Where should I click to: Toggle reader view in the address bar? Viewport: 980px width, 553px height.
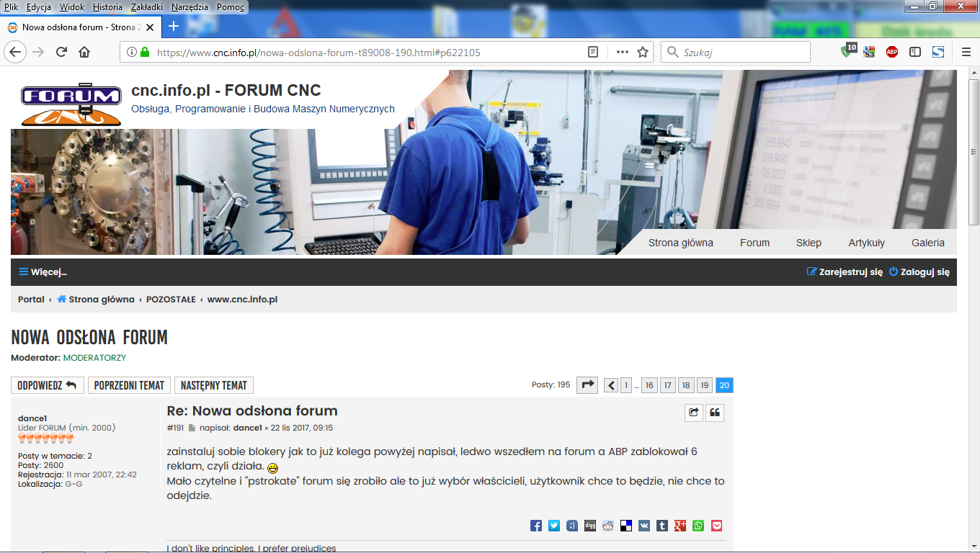[593, 52]
